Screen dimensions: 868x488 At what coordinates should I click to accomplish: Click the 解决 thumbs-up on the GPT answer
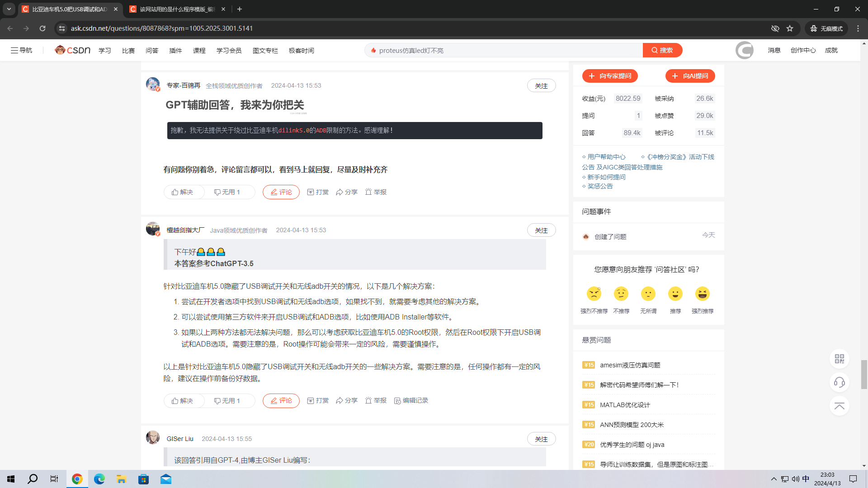pos(184,192)
